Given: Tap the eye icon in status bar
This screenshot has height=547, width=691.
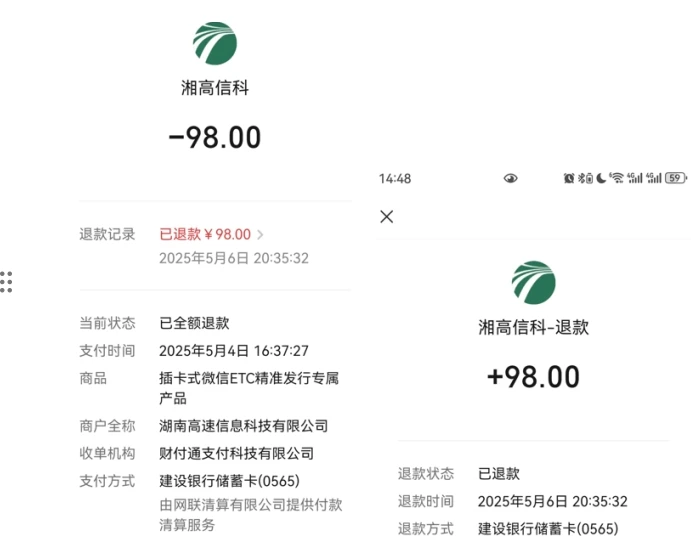Looking at the screenshot, I should coord(510,178).
